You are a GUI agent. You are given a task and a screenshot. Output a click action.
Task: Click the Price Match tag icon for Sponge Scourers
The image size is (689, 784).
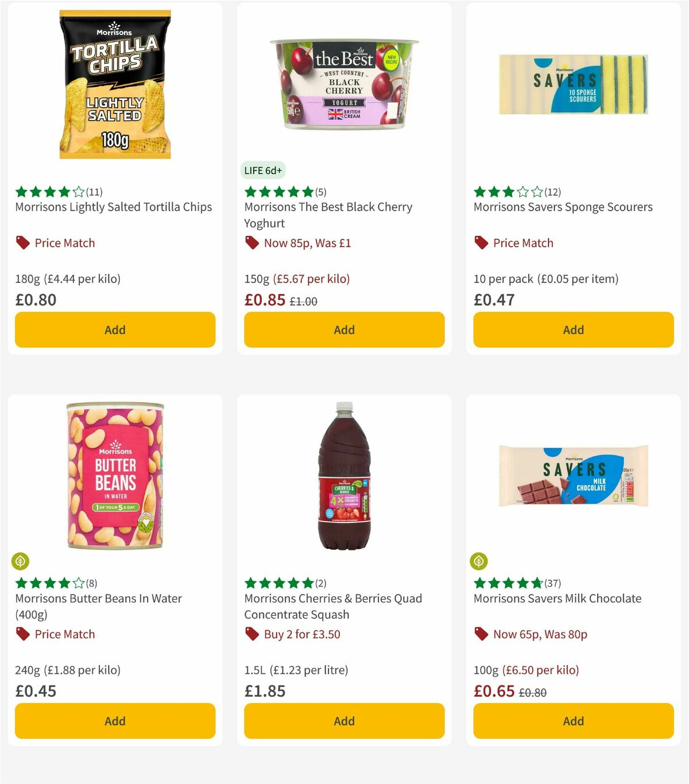click(x=481, y=243)
